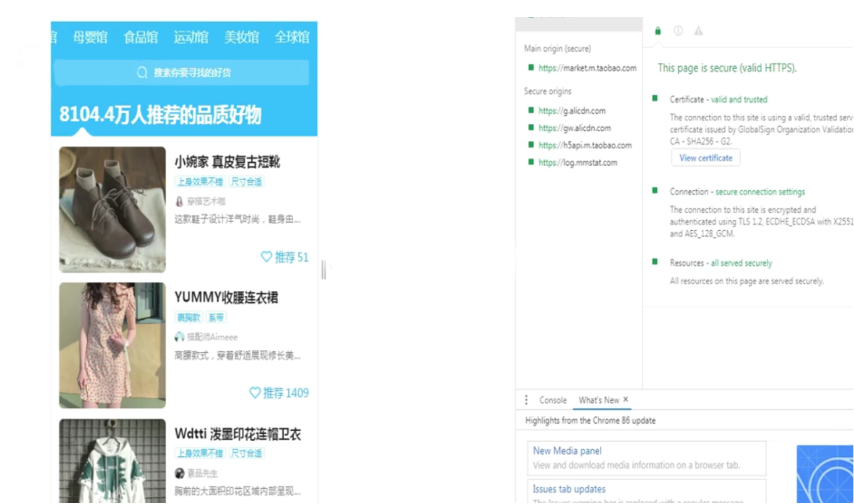Click 'Connection - secure connection settings' heading
Screen dimensions: 854x504
pos(737,192)
